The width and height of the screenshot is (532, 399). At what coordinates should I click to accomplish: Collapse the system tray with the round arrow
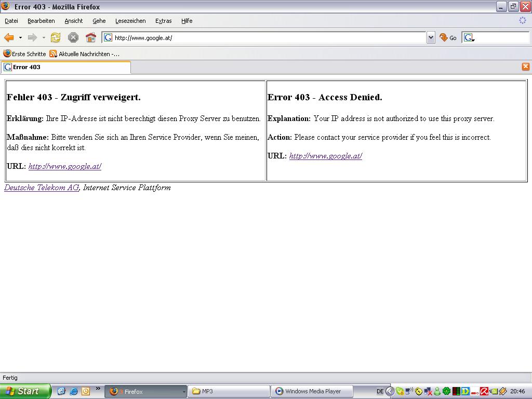[390, 391]
